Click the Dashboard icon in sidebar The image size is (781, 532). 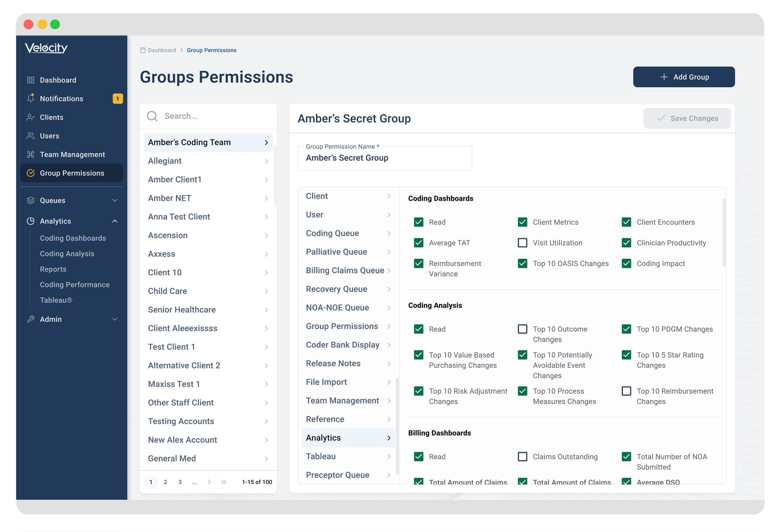[x=30, y=80]
